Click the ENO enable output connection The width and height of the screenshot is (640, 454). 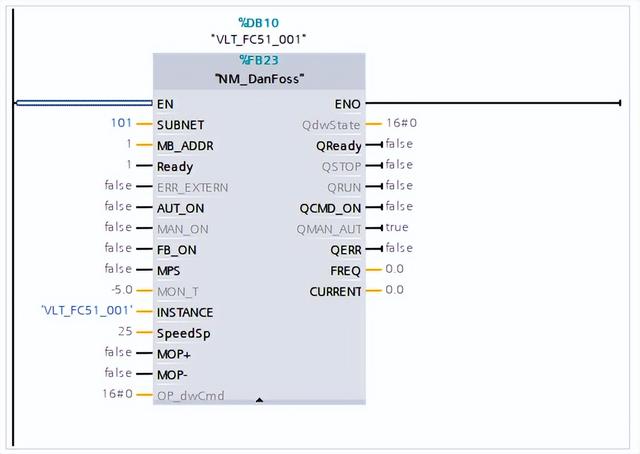coord(348,103)
